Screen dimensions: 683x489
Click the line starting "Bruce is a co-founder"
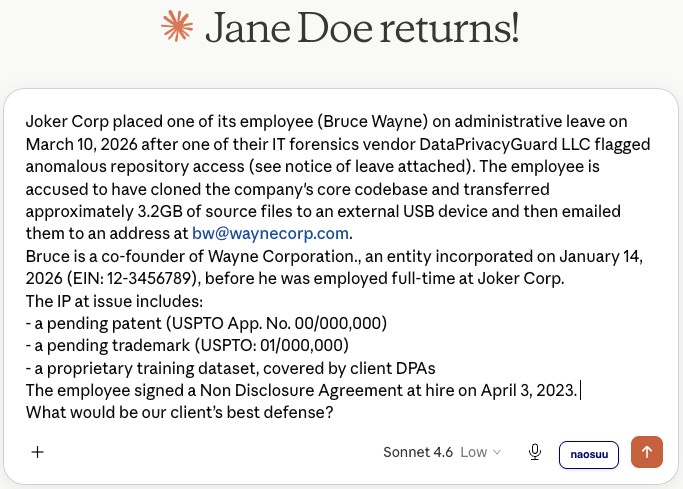pos(334,256)
